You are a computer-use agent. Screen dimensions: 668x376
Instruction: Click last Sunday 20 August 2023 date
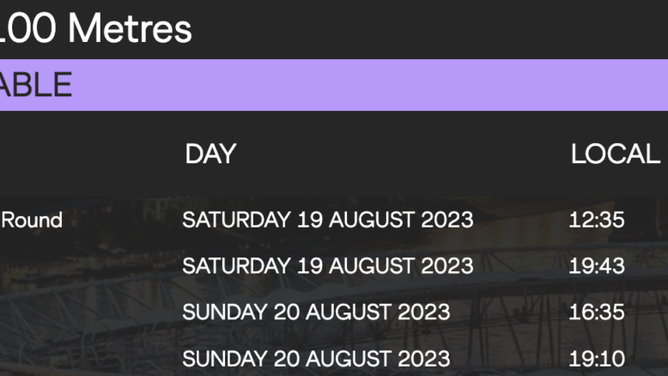point(316,359)
